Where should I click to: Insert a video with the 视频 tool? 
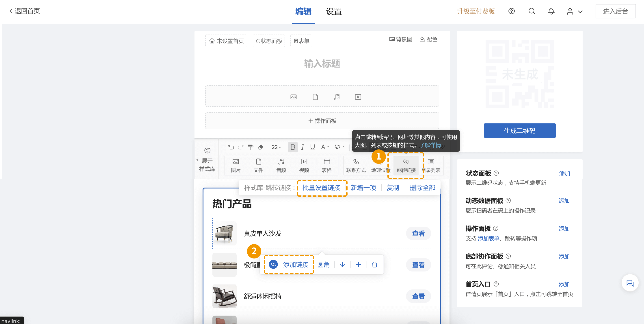coord(304,165)
